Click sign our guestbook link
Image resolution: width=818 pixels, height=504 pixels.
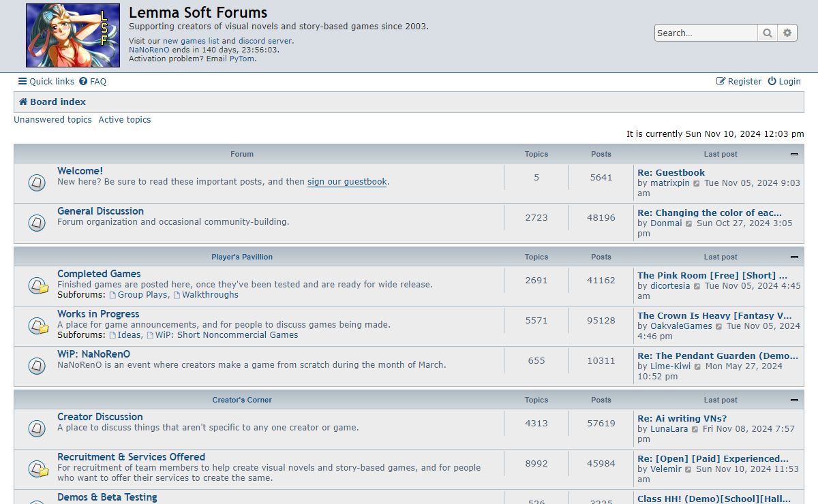pos(347,182)
